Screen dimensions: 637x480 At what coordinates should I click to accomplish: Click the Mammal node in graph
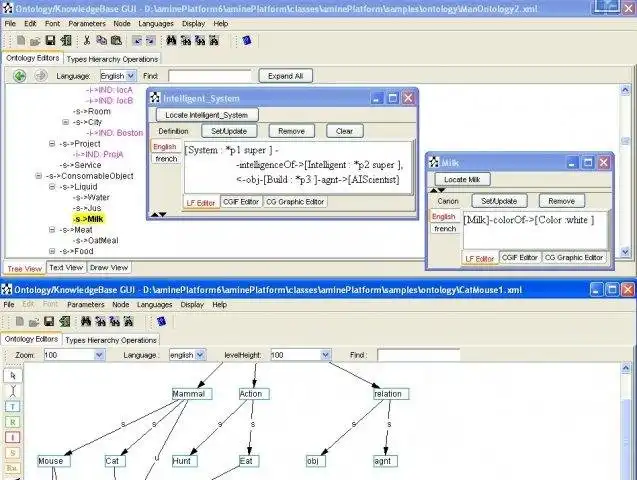coord(192,394)
